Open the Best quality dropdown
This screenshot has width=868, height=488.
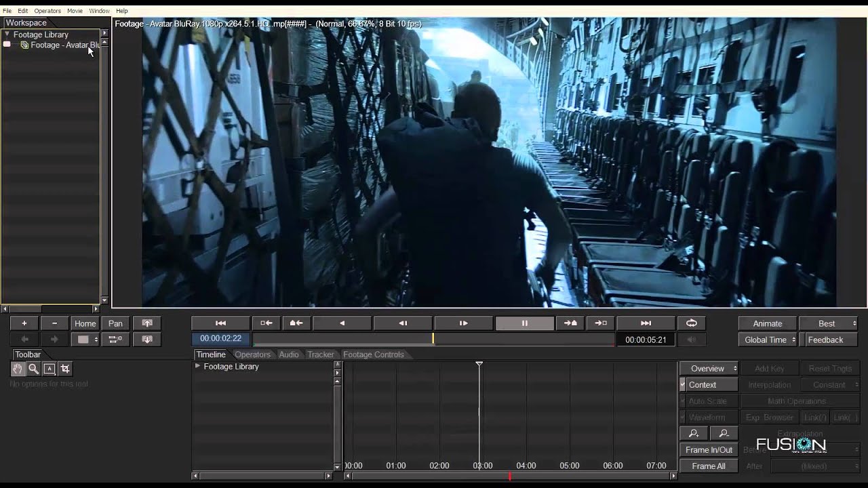(x=829, y=323)
